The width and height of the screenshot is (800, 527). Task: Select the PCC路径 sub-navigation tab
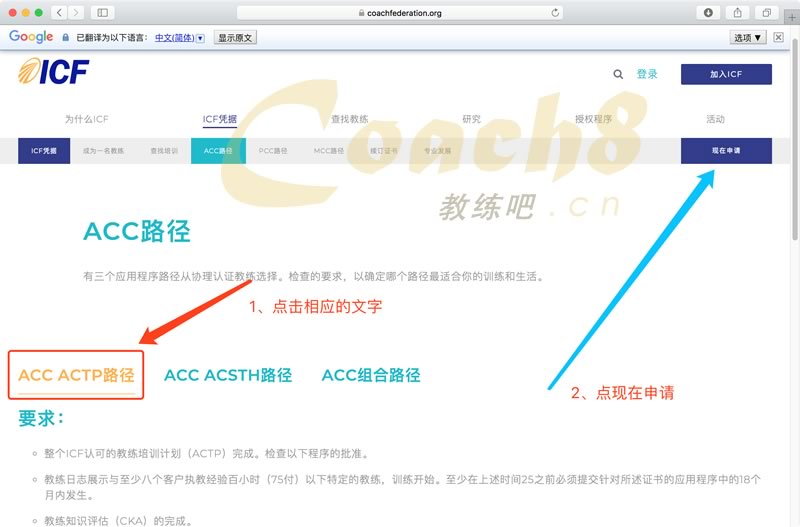[272, 151]
